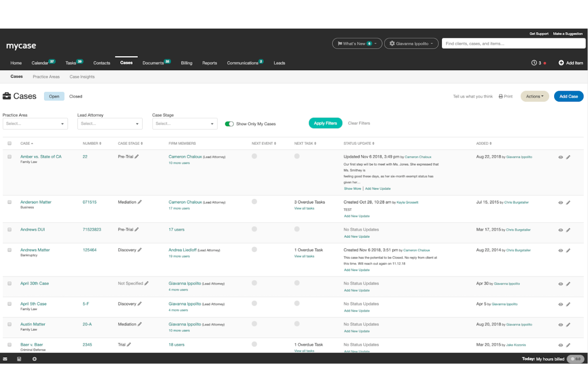Show Closed cases tab
The image size is (588, 392).
point(76,97)
